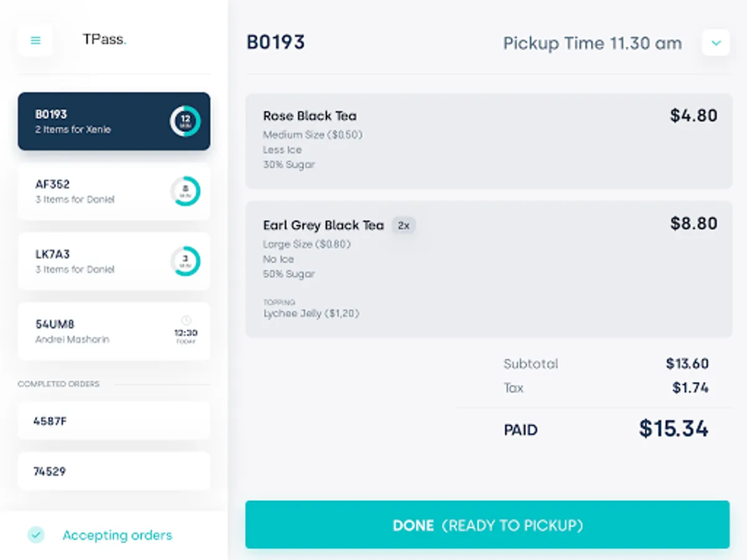Click the 3 min timer ring on LK7A3
Image resolution: width=747 pixels, height=560 pixels.
pos(185,261)
